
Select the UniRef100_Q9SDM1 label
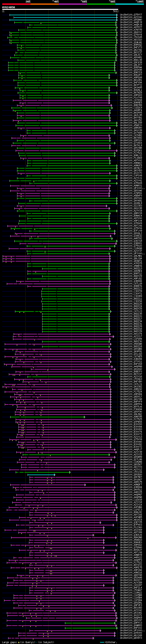pyautogui.click(x=131, y=602)
